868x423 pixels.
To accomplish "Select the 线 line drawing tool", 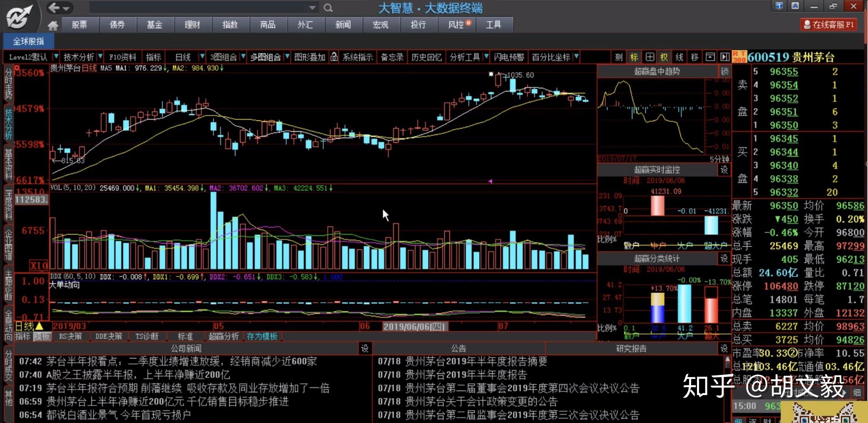I will click(679, 57).
